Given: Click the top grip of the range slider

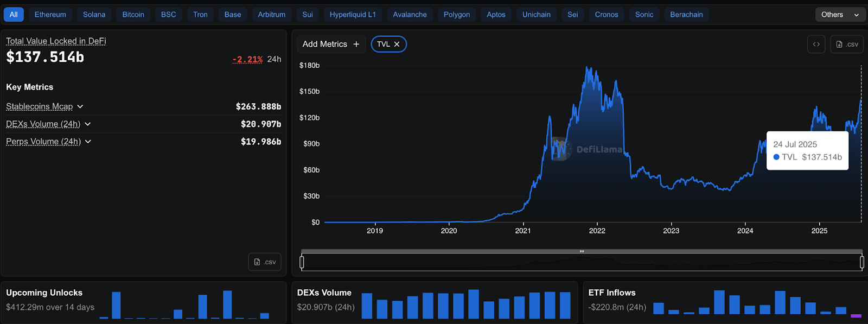Looking at the screenshot, I should tap(582, 251).
